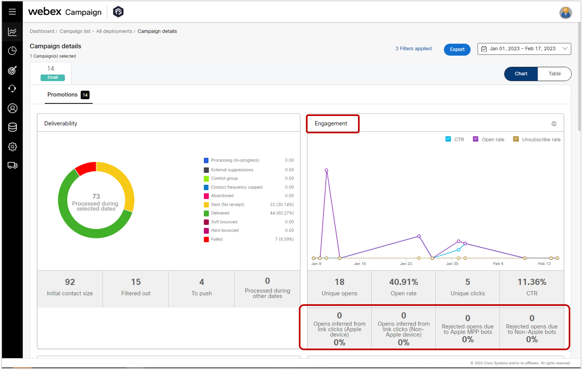Click the Engagement panel title
The image size is (588, 373).
pyautogui.click(x=331, y=124)
